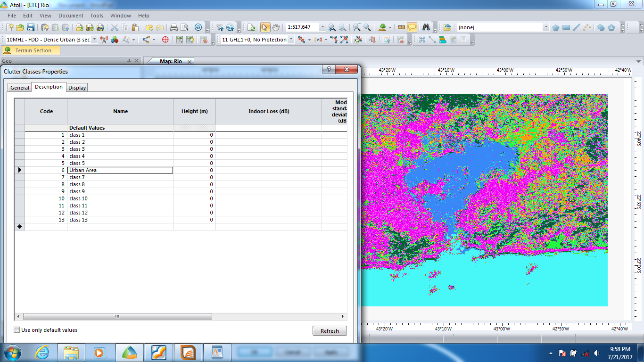Click the Terrain Section button
644x362 pixels.
pos(31,49)
